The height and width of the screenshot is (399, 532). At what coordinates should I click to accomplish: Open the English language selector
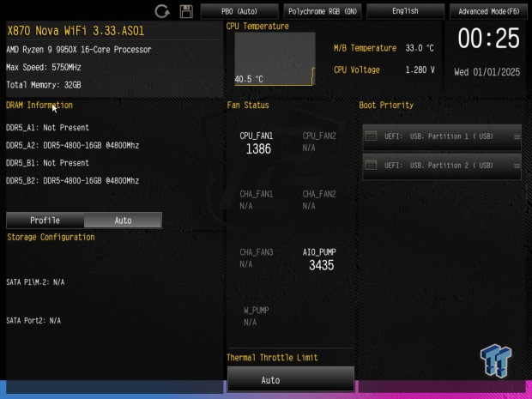pos(406,11)
